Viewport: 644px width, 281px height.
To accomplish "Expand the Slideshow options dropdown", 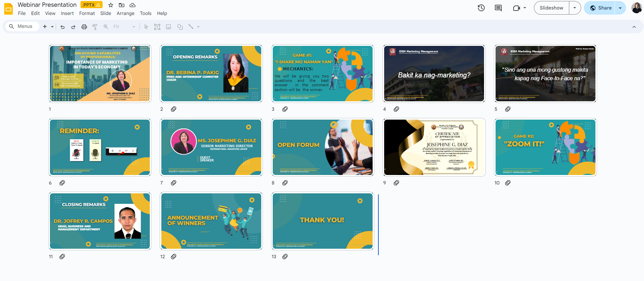I will (x=575, y=8).
